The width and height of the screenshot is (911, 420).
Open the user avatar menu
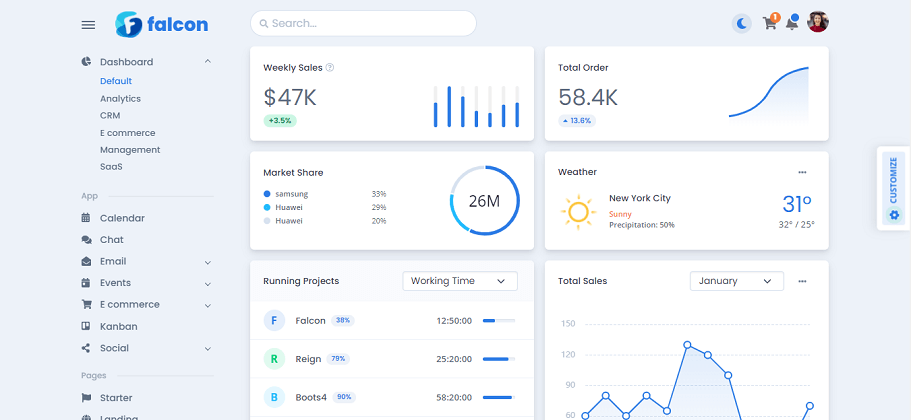[818, 22]
